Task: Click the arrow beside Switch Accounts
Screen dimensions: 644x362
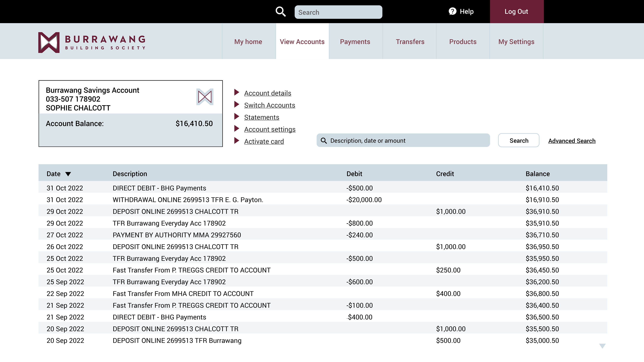Action: pos(236,104)
